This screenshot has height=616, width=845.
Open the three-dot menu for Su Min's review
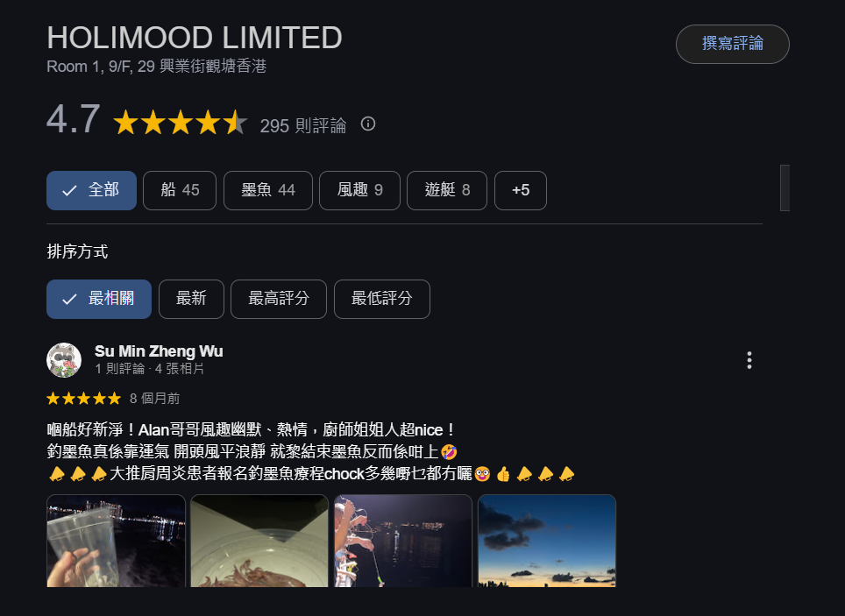click(749, 360)
